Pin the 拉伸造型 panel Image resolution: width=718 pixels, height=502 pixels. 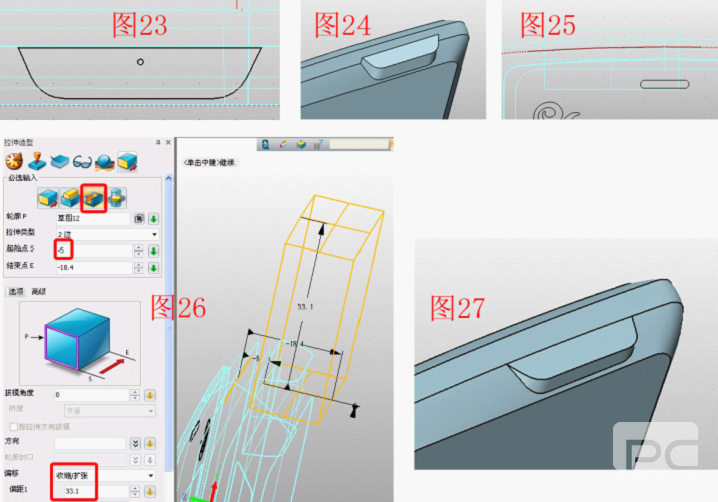pyautogui.click(x=157, y=143)
